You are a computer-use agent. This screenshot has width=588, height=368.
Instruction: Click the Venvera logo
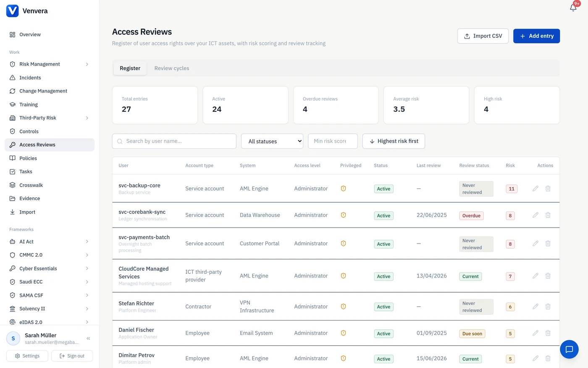[x=13, y=11]
